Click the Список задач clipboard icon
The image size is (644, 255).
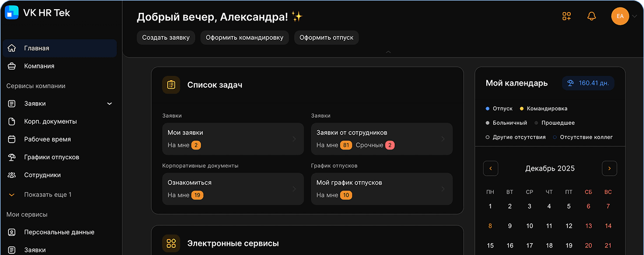coord(171,85)
